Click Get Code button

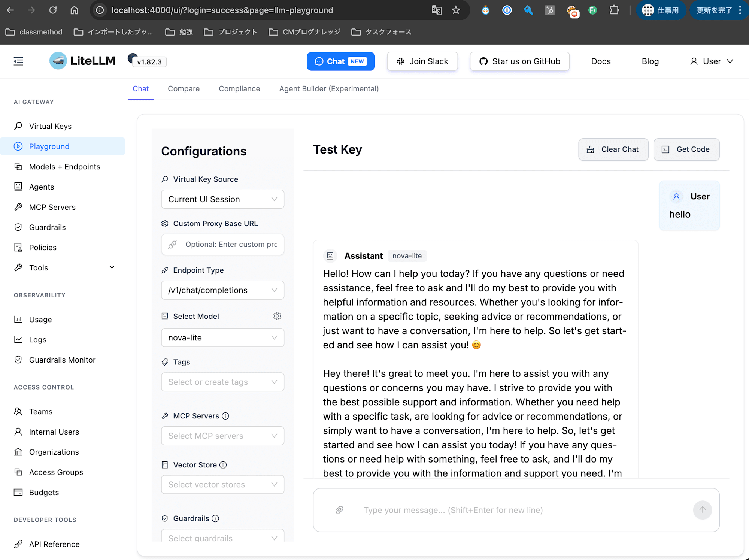click(x=686, y=149)
